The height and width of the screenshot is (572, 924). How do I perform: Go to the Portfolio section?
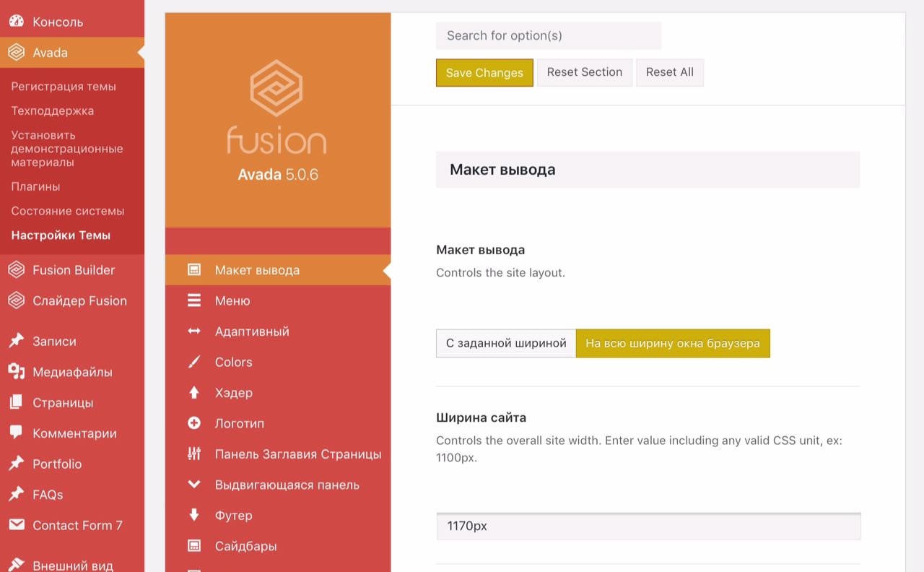pos(72,464)
